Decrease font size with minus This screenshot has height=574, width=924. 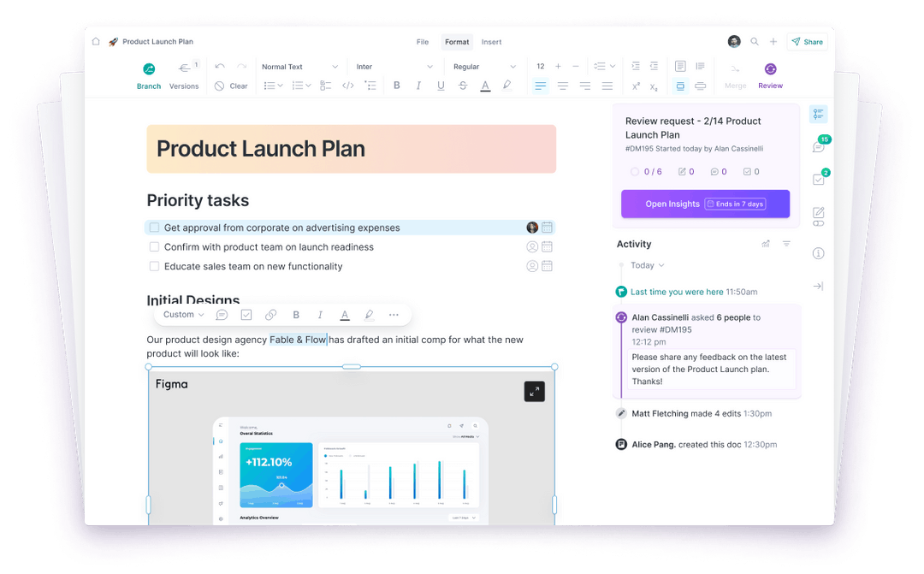(x=576, y=66)
